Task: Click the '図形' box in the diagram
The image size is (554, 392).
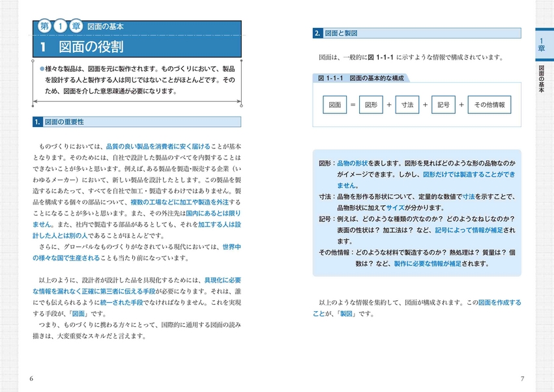Action: click(x=371, y=105)
